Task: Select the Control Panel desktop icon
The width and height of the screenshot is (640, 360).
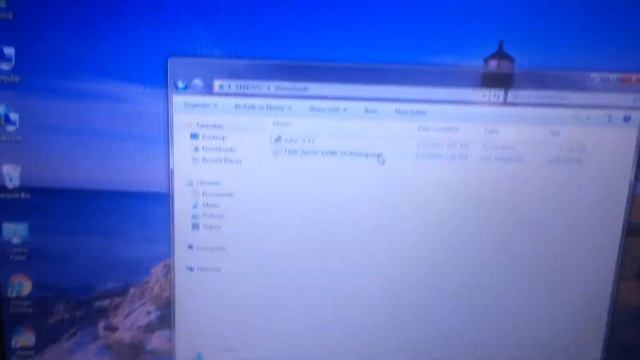Action: pyautogui.click(x=16, y=241)
